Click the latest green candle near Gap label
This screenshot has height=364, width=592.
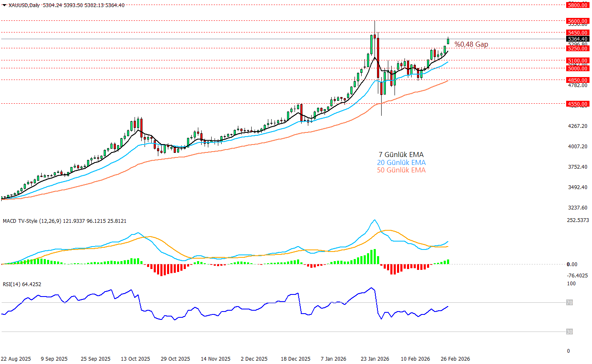pyautogui.click(x=448, y=41)
